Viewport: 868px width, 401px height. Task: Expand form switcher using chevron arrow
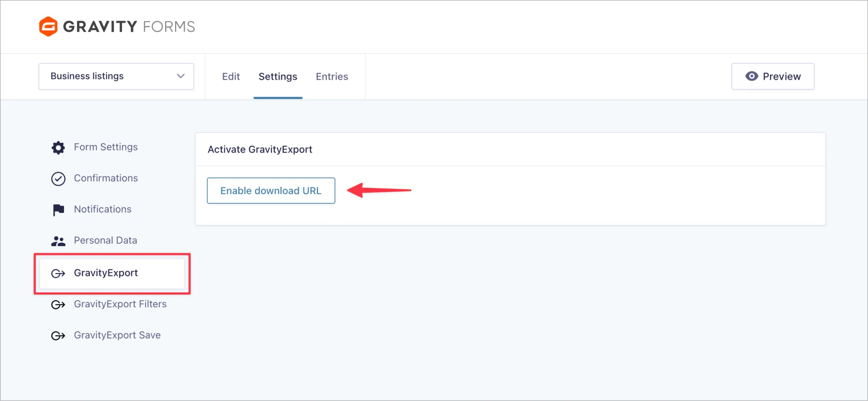181,76
